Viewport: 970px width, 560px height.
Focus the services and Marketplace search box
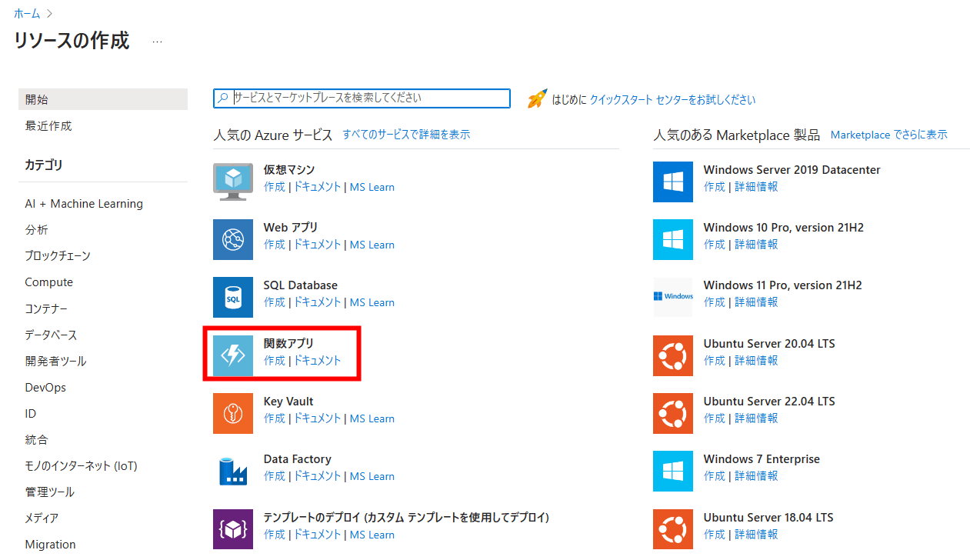(362, 98)
